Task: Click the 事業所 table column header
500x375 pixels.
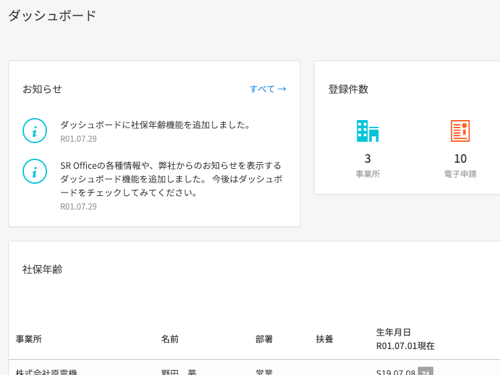Action: pos(29,339)
